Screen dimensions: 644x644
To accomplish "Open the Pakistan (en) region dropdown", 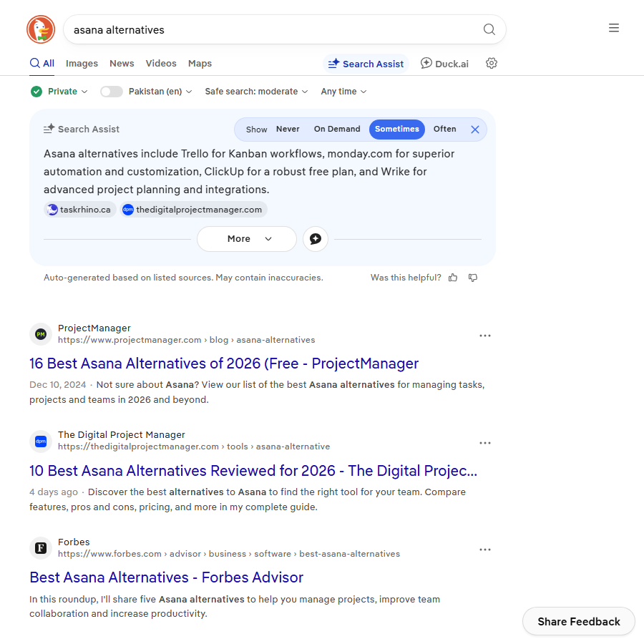I will (x=160, y=91).
